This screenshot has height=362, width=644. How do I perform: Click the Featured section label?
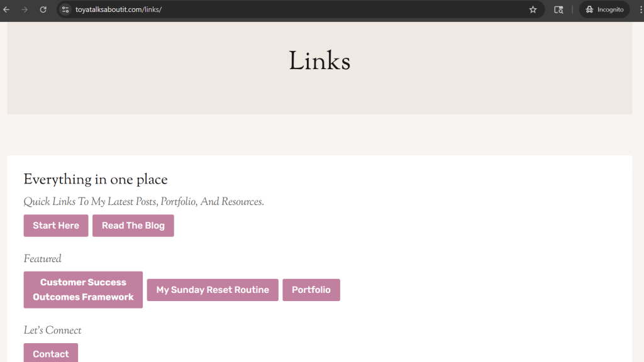(43, 259)
